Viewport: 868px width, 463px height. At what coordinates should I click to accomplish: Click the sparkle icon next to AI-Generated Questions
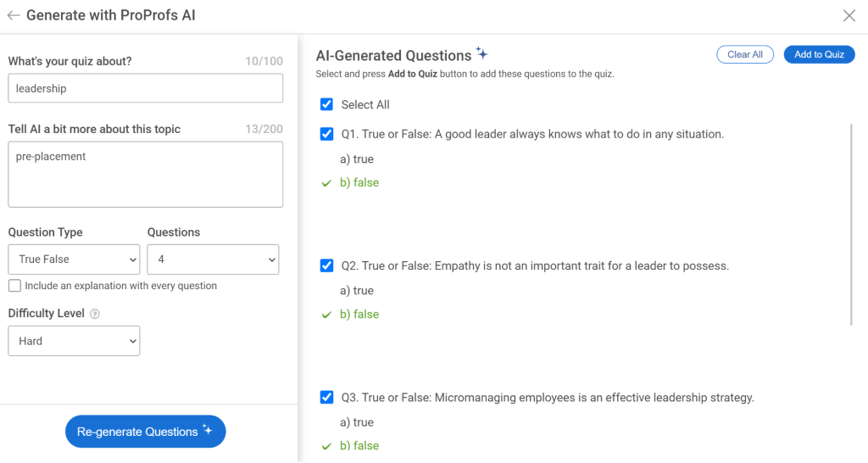(481, 53)
